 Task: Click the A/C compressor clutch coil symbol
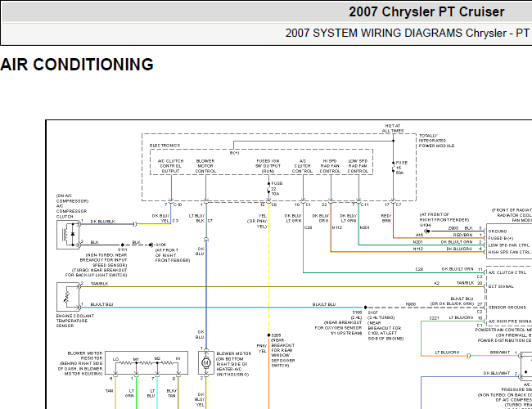pyautogui.click(x=68, y=234)
